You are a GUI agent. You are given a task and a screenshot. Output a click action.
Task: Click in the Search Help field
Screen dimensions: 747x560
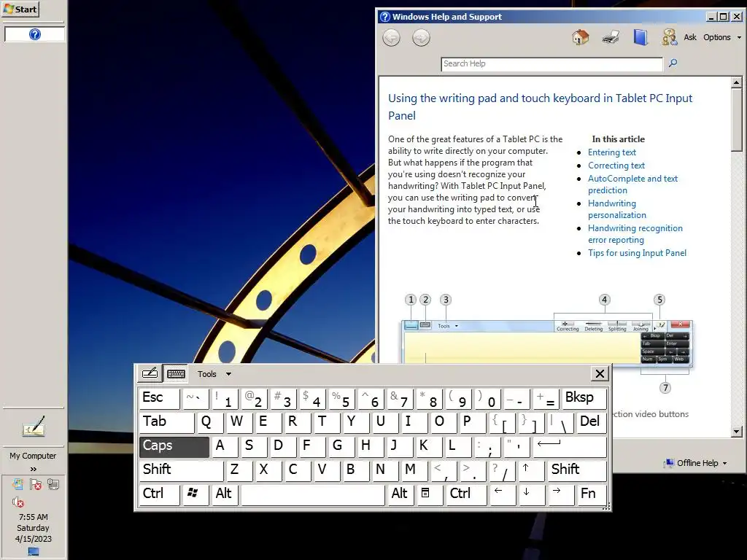point(551,64)
